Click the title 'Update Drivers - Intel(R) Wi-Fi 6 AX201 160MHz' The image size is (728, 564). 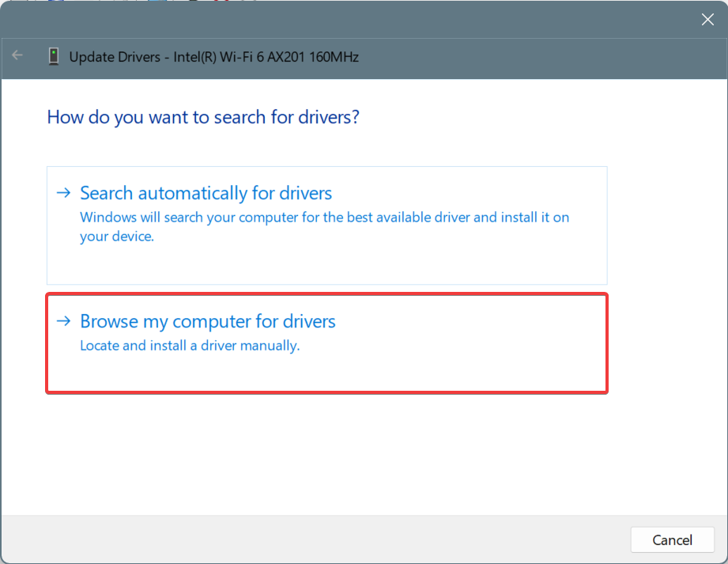214,57
